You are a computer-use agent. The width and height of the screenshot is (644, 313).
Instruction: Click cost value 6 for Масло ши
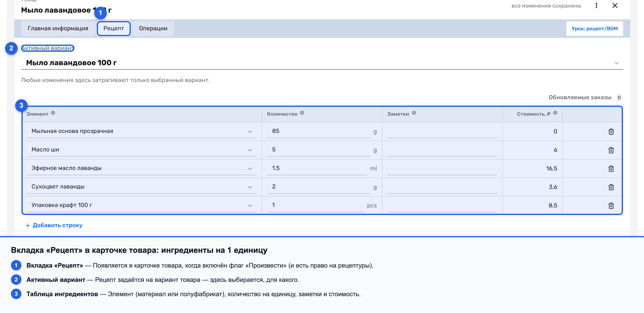coord(555,150)
